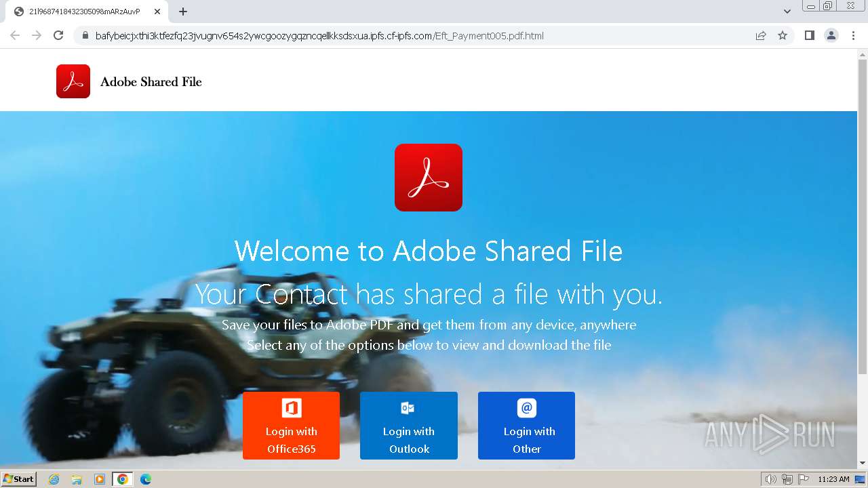
Task: Open Microsoft Edge from taskbar
Action: (x=145, y=479)
